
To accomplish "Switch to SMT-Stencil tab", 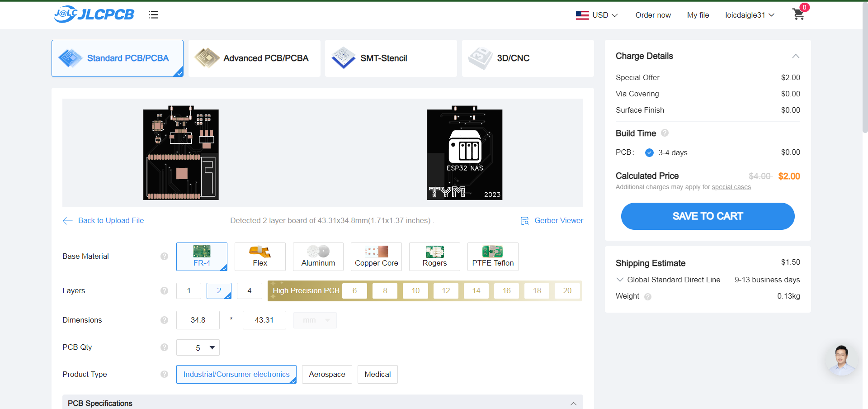I will point(391,58).
